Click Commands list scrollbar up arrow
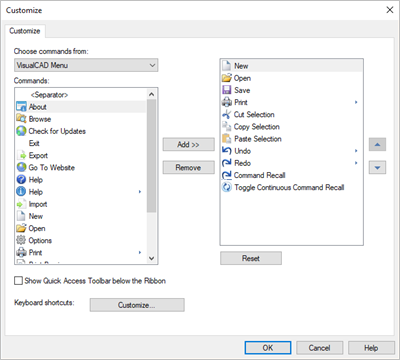The height and width of the screenshot is (360, 400). (x=151, y=94)
